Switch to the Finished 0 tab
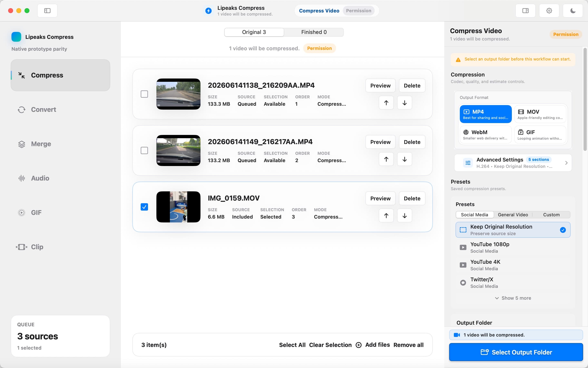The width and height of the screenshot is (588, 368). pyautogui.click(x=314, y=32)
